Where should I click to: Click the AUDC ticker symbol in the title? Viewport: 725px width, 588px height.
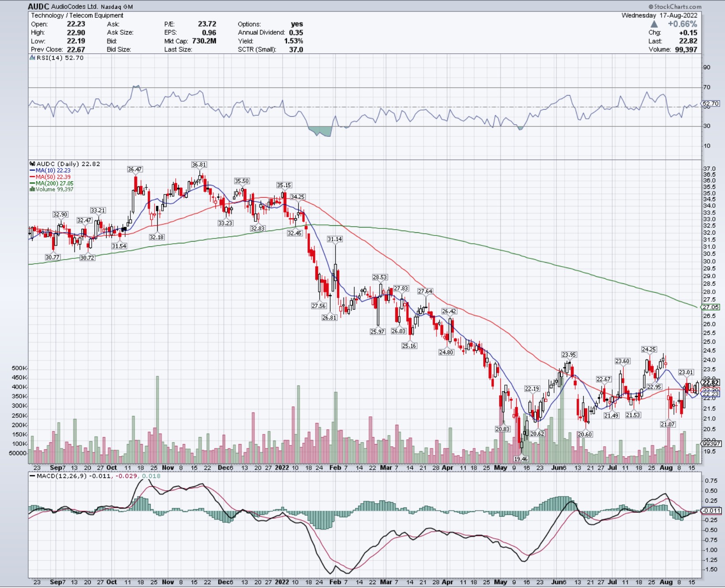click(x=38, y=7)
